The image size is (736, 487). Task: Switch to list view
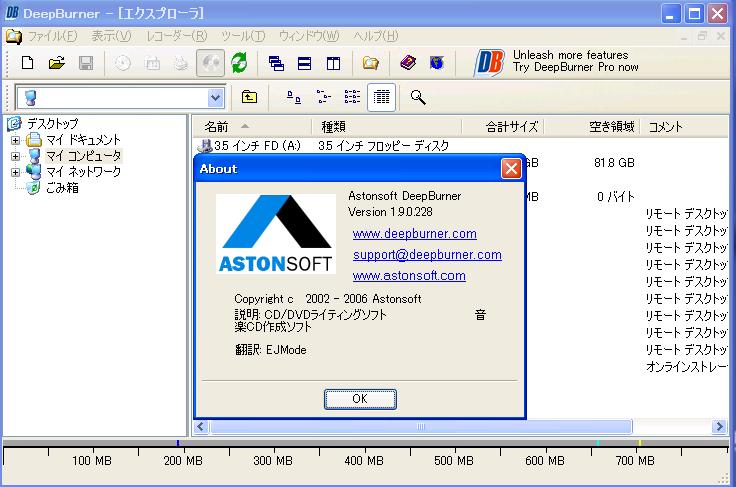(352, 97)
